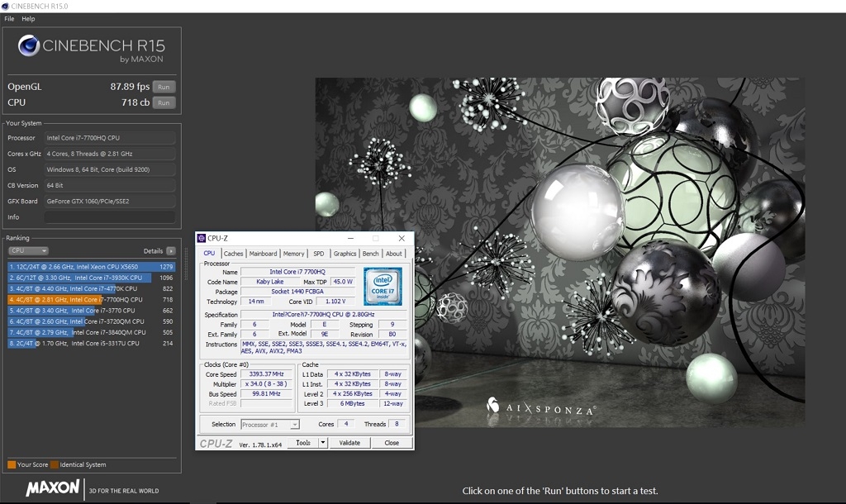This screenshot has height=504, width=846.
Task: Click the MAXON logo at bottom
Action: pyautogui.click(x=53, y=488)
